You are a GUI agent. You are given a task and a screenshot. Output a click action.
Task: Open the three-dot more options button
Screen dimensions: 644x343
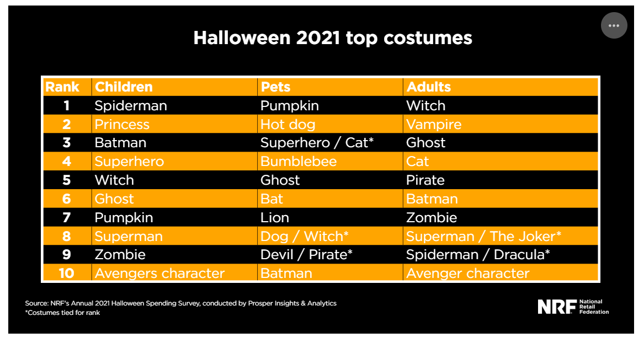[x=614, y=25]
